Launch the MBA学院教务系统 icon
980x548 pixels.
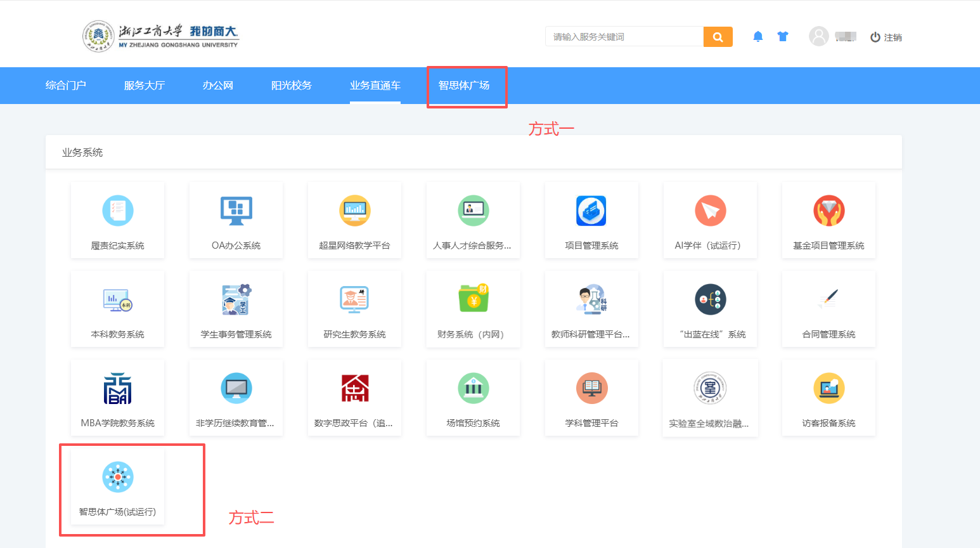tap(117, 388)
